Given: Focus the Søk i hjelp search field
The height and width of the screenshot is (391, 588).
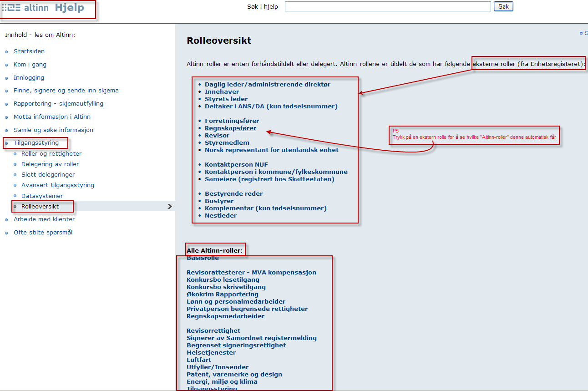Looking at the screenshot, I should tap(388, 6).
